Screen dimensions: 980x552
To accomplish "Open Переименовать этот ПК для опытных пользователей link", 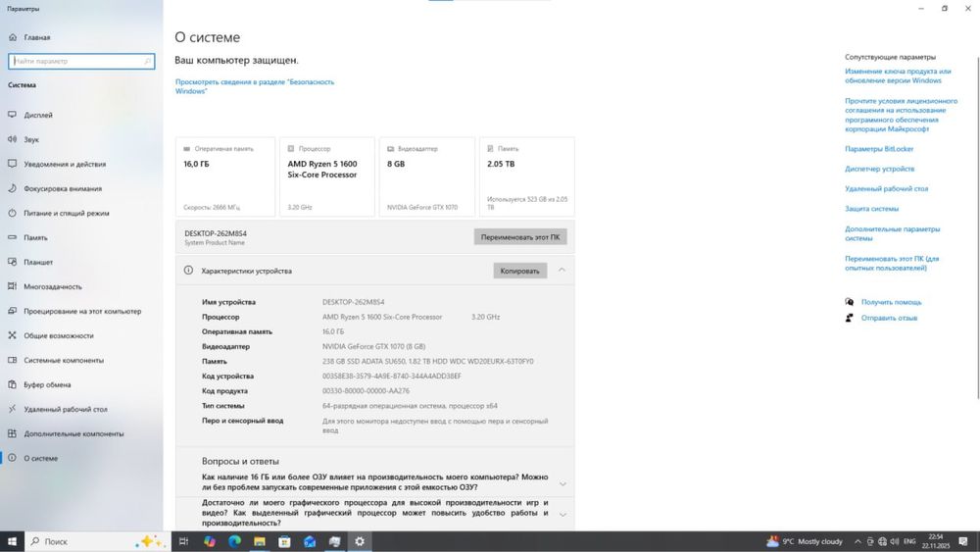I will [x=892, y=263].
